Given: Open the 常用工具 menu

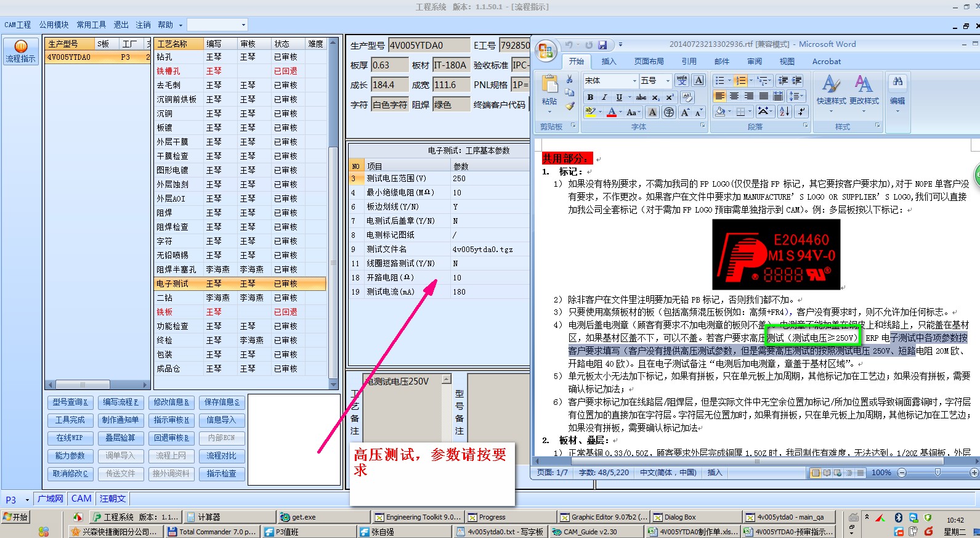Looking at the screenshot, I should click(91, 25).
